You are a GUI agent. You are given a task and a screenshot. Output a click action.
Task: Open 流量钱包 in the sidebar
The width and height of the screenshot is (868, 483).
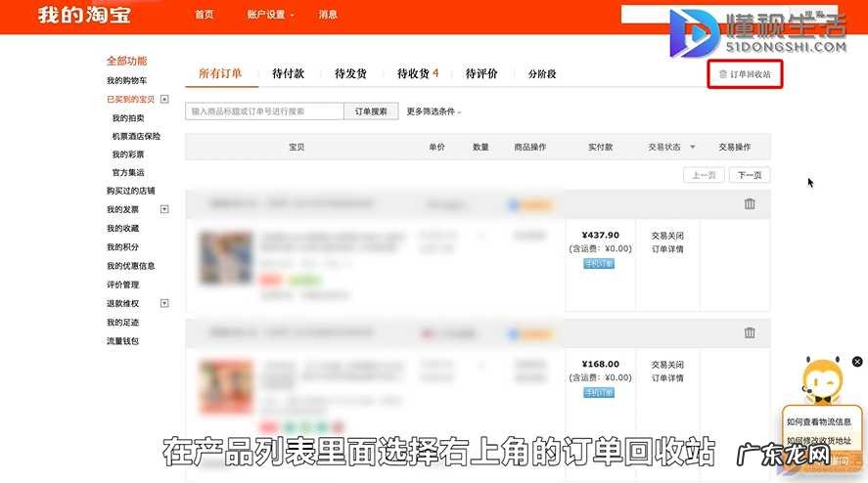coord(123,341)
